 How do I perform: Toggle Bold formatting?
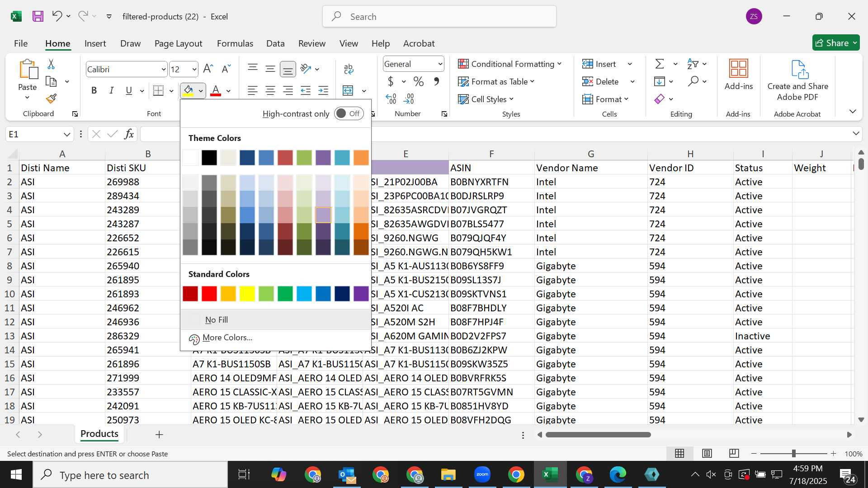coord(94,90)
